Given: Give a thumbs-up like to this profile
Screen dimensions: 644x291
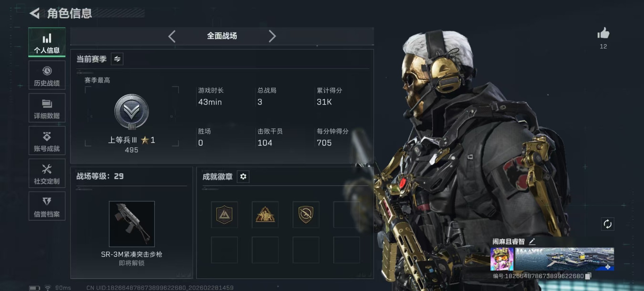Looking at the screenshot, I should [603, 33].
